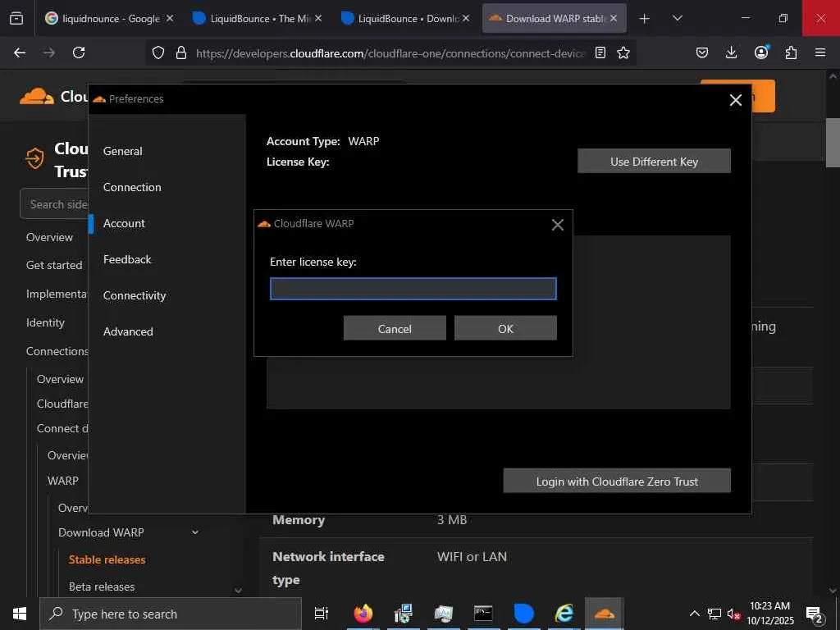
Task: Click the Cloudflare logo on page
Action: pyautogui.click(x=37, y=97)
